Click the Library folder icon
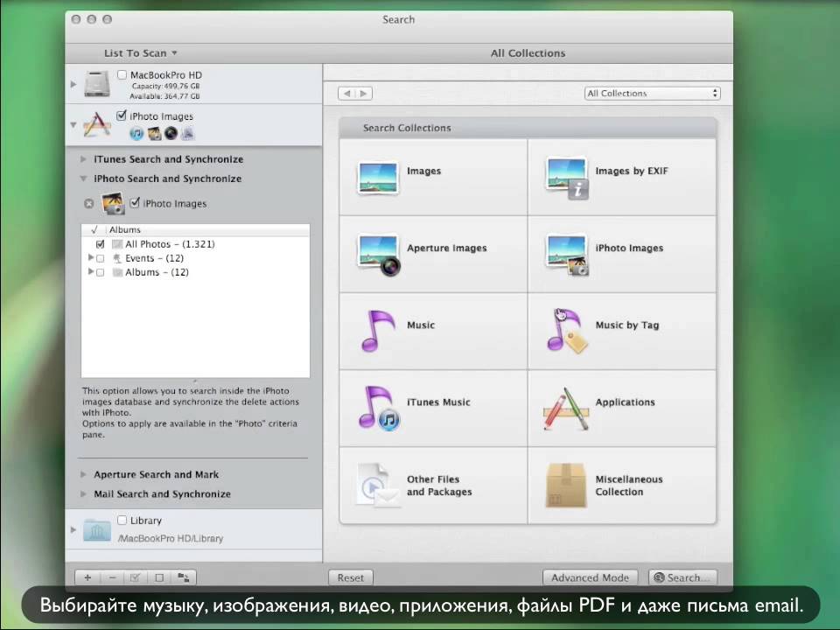This screenshot has width=840, height=630. pyautogui.click(x=97, y=529)
